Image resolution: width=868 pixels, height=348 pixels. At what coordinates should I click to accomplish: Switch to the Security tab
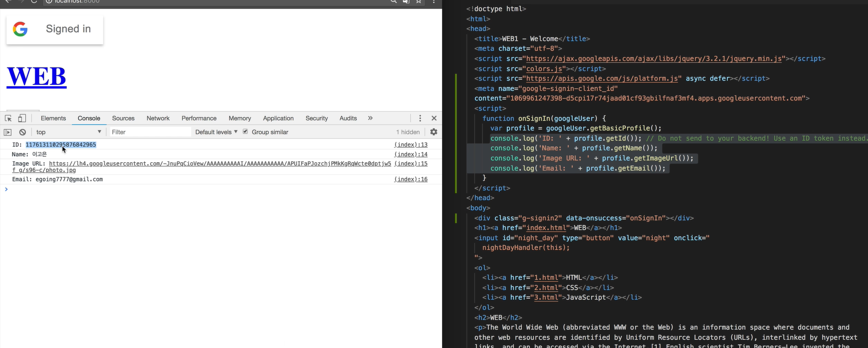point(317,118)
